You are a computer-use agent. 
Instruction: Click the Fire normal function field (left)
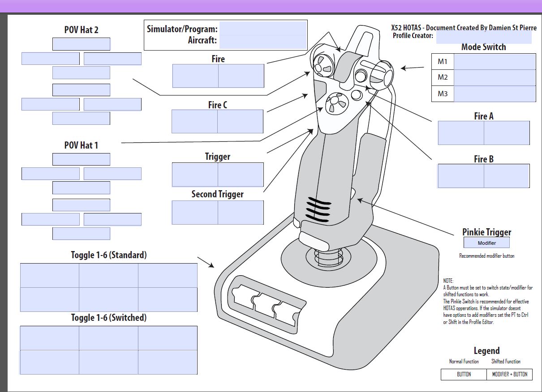(x=195, y=76)
